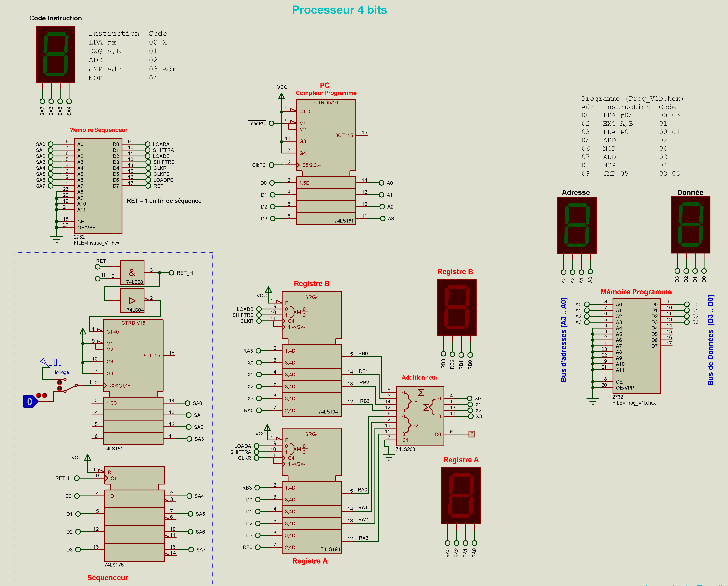The height and width of the screenshot is (586, 728).
Task: Click the red Registre A seven-segment display
Action: click(x=461, y=496)
